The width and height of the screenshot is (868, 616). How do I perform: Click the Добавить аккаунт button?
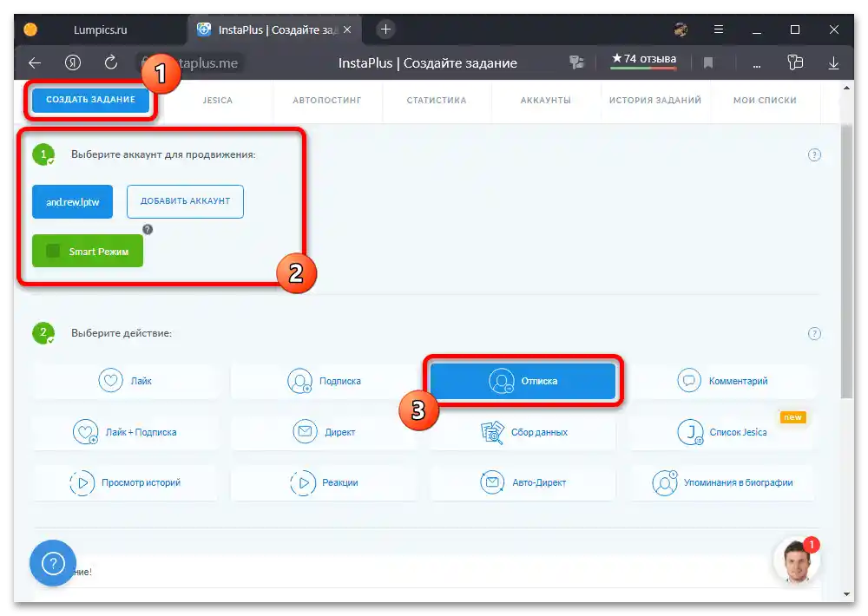click(x=185, y=201)
